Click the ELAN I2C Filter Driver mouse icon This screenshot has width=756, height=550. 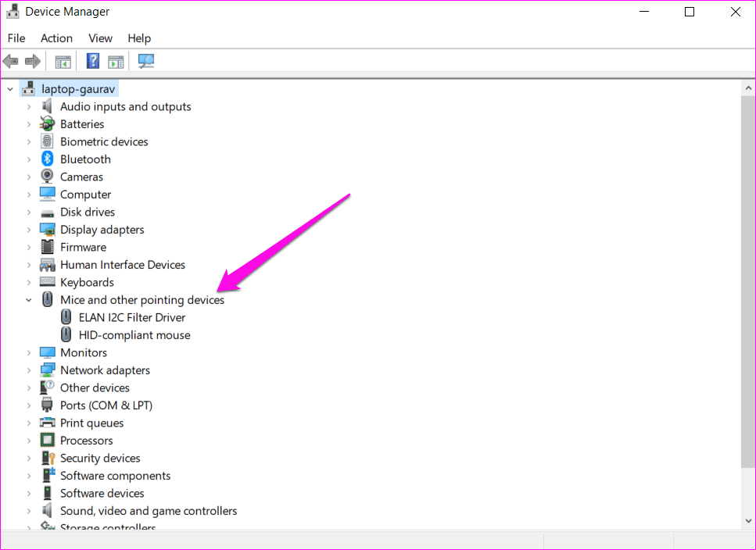click(x=66, y=317)
